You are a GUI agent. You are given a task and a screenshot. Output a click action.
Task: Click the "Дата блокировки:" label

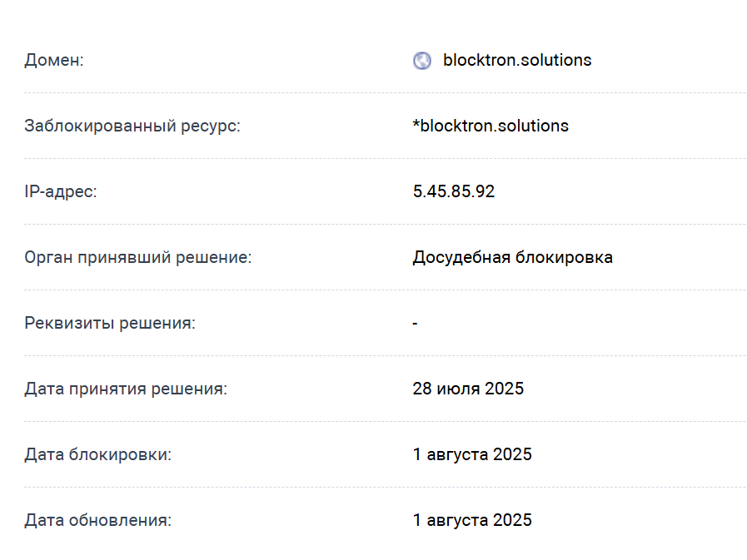(x=98, y=455)
